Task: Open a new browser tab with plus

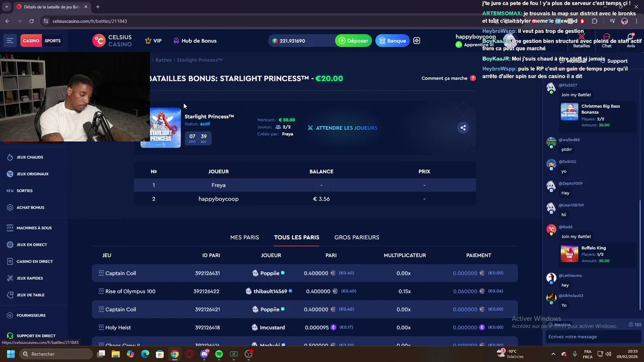Action: [98, 7]
